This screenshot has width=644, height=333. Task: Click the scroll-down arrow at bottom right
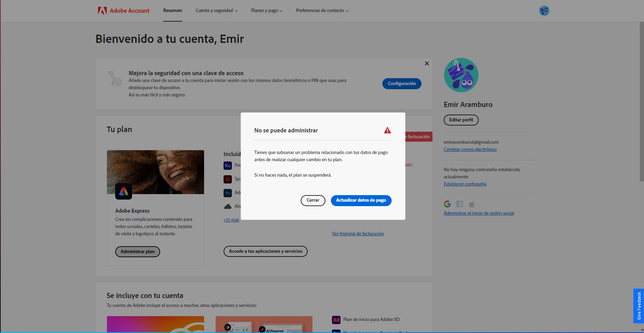(642, 330)
